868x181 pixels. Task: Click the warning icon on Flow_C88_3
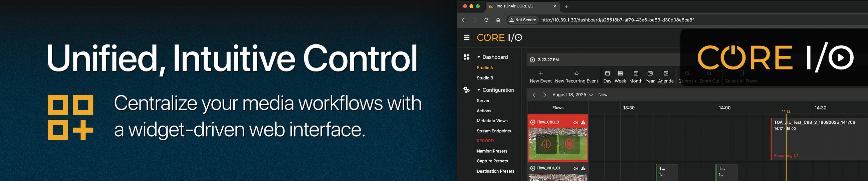point(583,122)
